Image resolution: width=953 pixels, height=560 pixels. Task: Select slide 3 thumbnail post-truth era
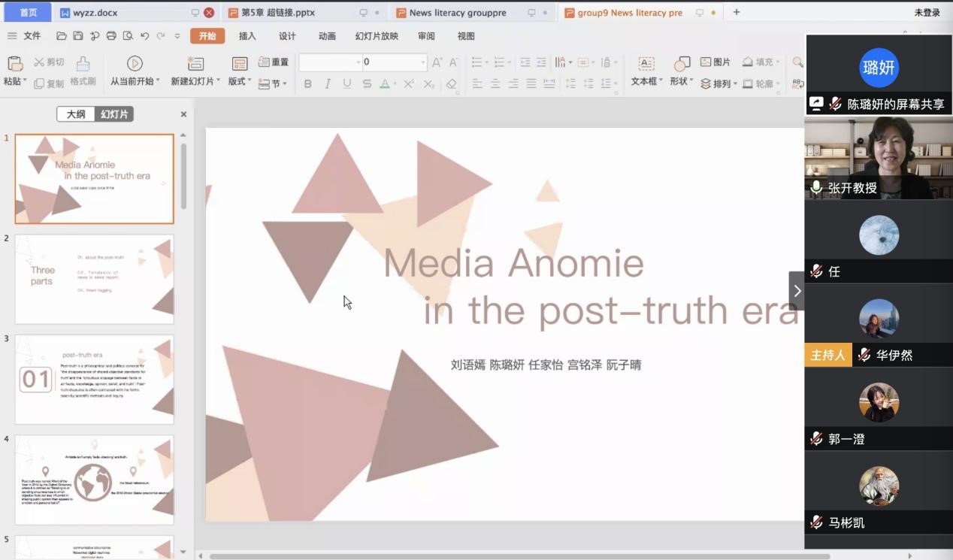coord(94,380)
